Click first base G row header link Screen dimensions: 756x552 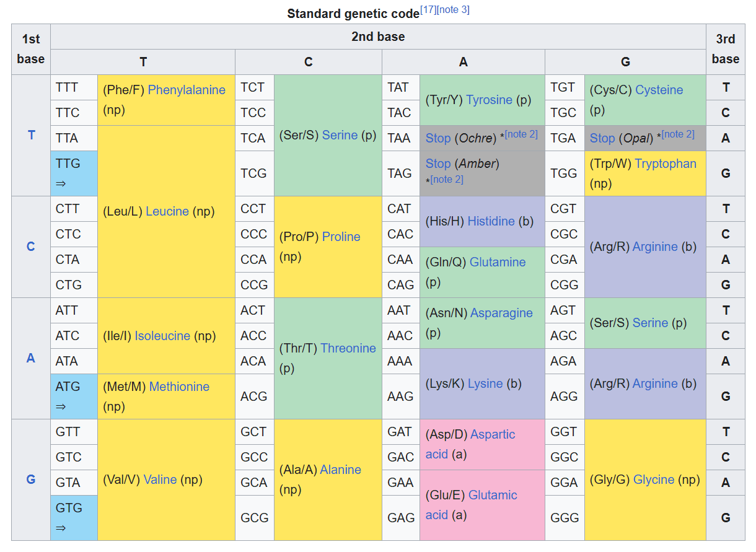(31, 480)
